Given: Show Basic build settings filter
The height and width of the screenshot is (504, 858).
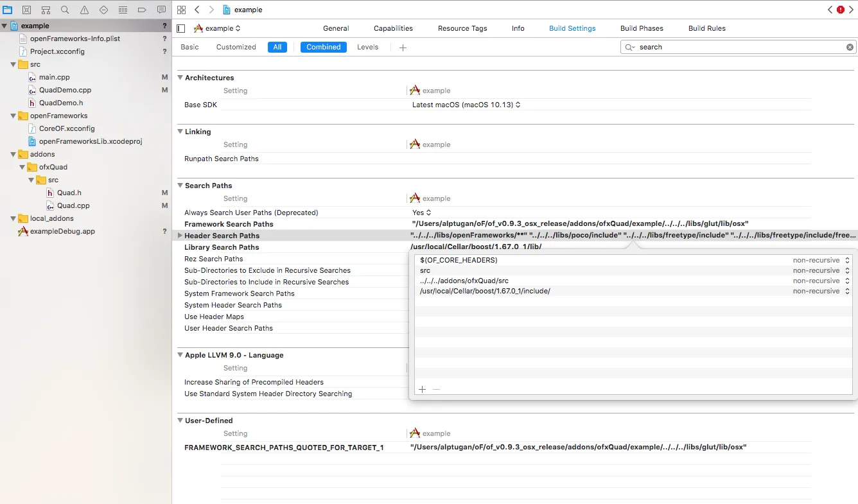Looking at the screenshot, I should [190, 47].
